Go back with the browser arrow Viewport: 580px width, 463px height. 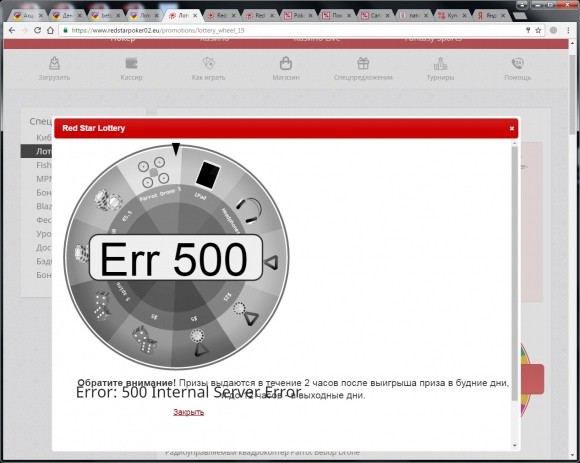12,30
